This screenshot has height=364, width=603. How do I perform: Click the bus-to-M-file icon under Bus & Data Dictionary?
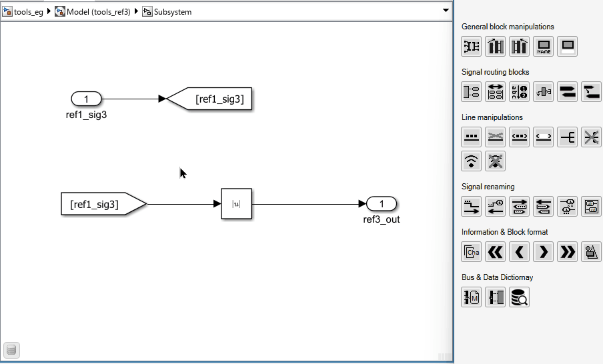pyautogui.click(x=471, y=297)
